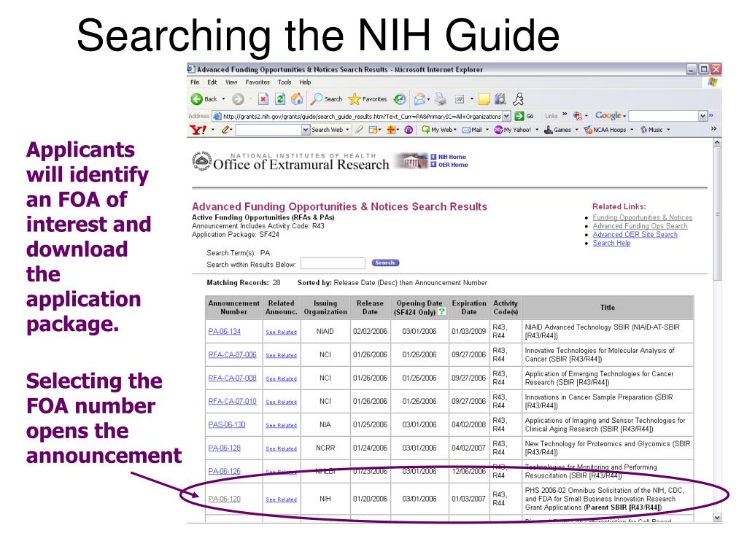Open announcement RFA-CA-07-006 link
The width and height of the screenshot is (747, 560).
pyautogui.click(x=232, y=354)
